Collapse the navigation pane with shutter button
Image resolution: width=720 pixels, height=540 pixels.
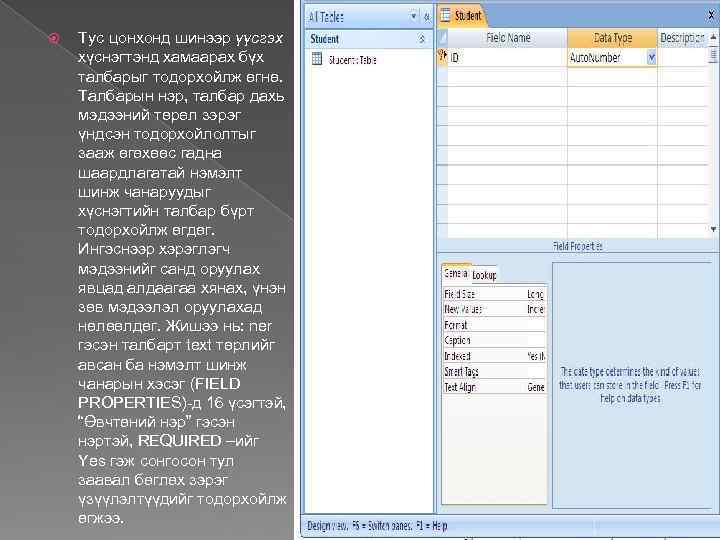tap(427, 17)
